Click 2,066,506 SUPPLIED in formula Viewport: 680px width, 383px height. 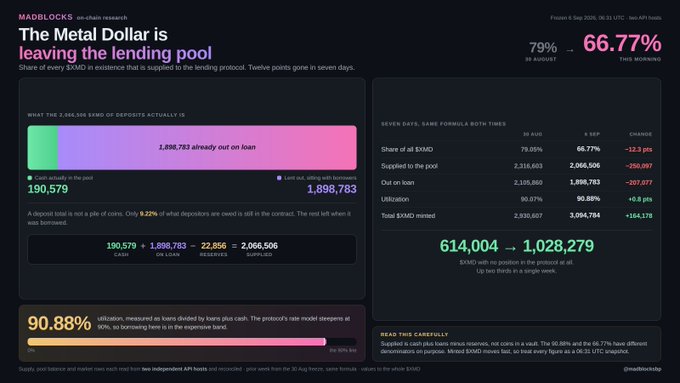(259, 249)
